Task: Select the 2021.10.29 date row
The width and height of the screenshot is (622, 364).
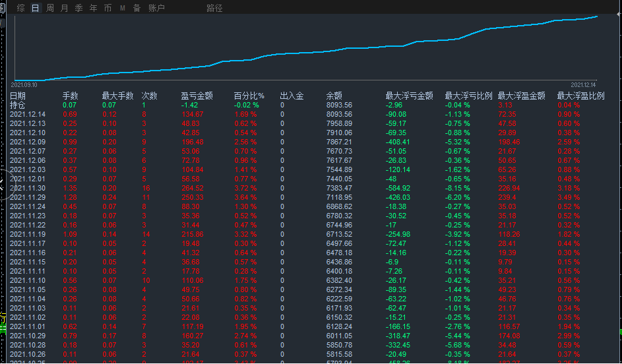Action: [28, 336]
